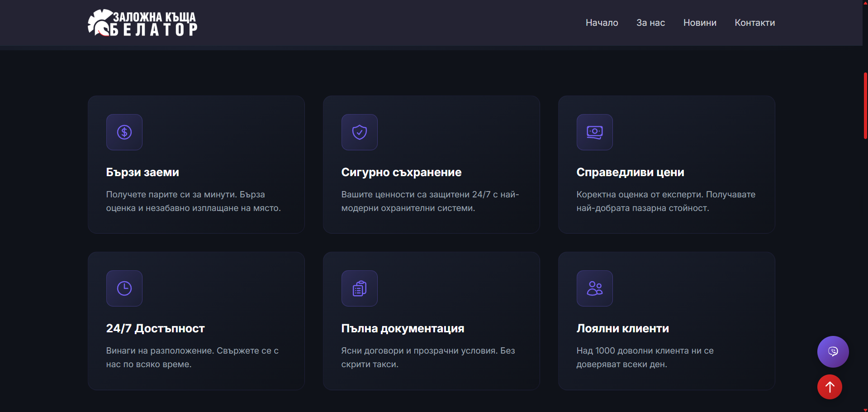Navigate to Новини in the header
868x412 pixels.
click(700, 23)
